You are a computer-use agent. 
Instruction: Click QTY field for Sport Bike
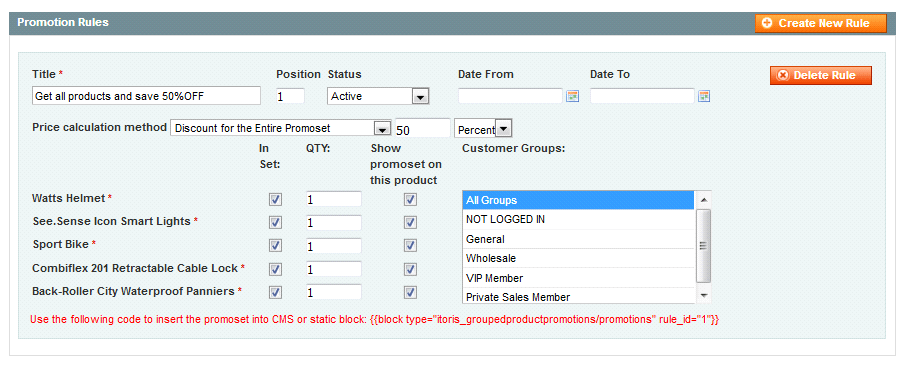tap(334, 246)
